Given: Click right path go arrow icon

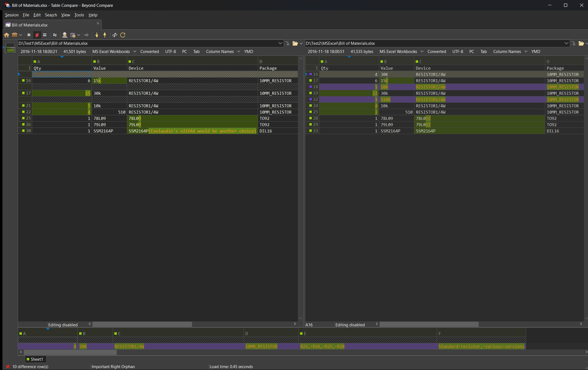Looking at the screenshot, I should (573, 43).
